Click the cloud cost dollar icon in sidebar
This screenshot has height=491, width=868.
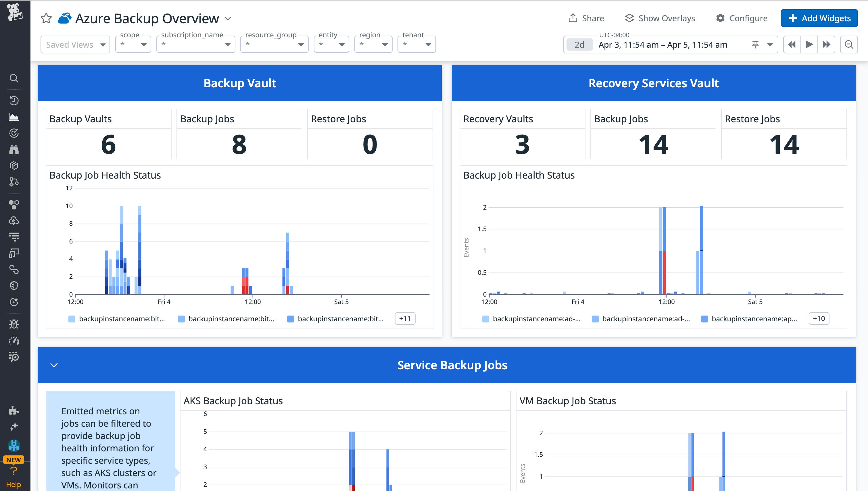click(14, 221)
